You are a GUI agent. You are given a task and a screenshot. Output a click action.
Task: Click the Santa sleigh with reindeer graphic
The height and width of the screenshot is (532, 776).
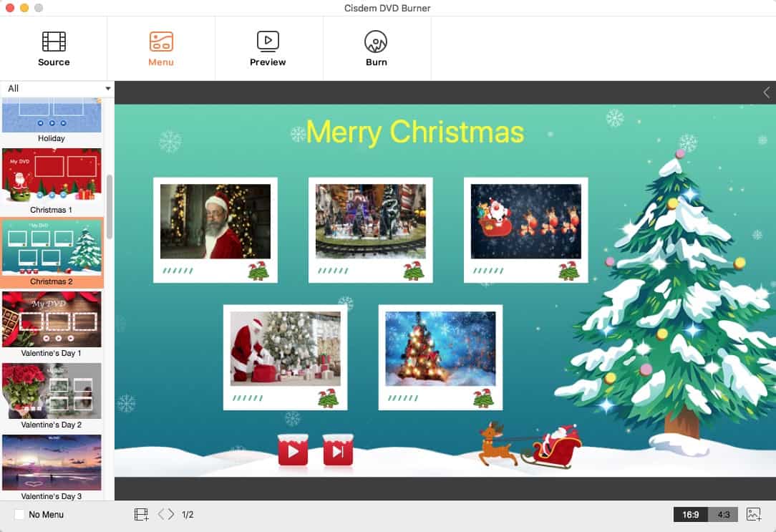(x=530, y=445)
